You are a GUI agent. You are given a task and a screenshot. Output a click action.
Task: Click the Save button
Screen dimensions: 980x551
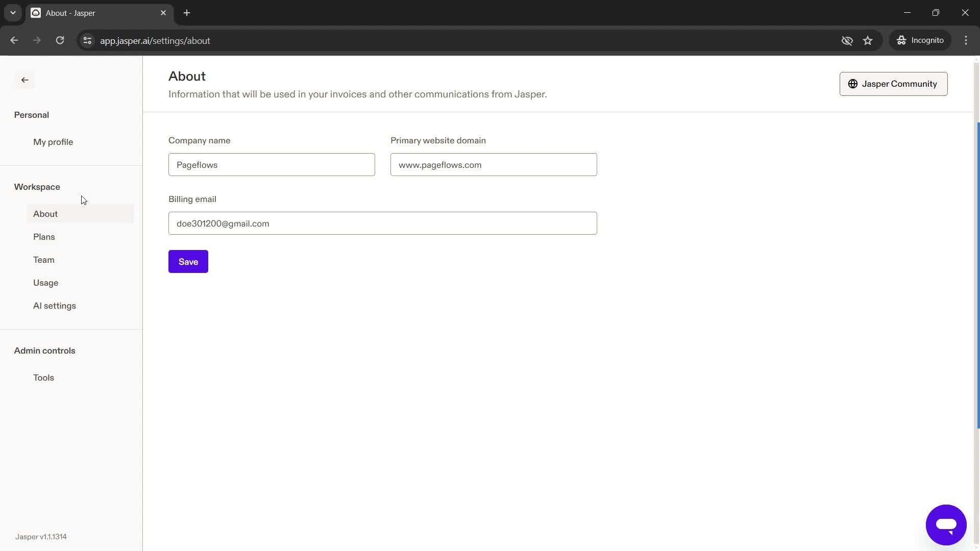point(188,262)
